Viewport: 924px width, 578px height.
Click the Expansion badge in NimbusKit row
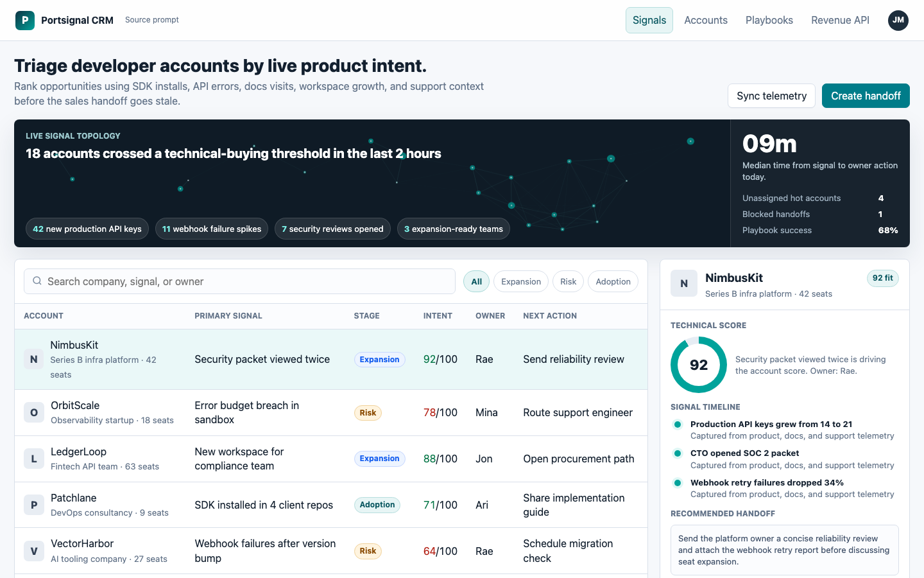coord(379,360)
